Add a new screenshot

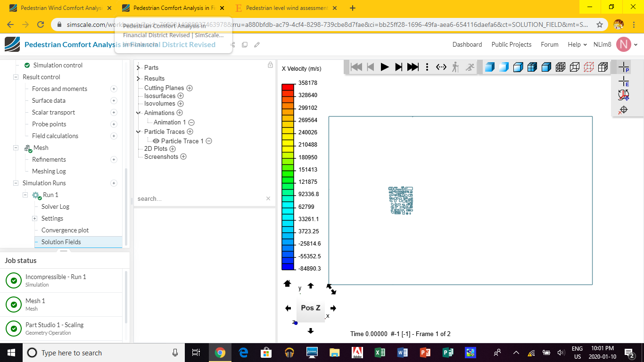(x=183, y=157)
